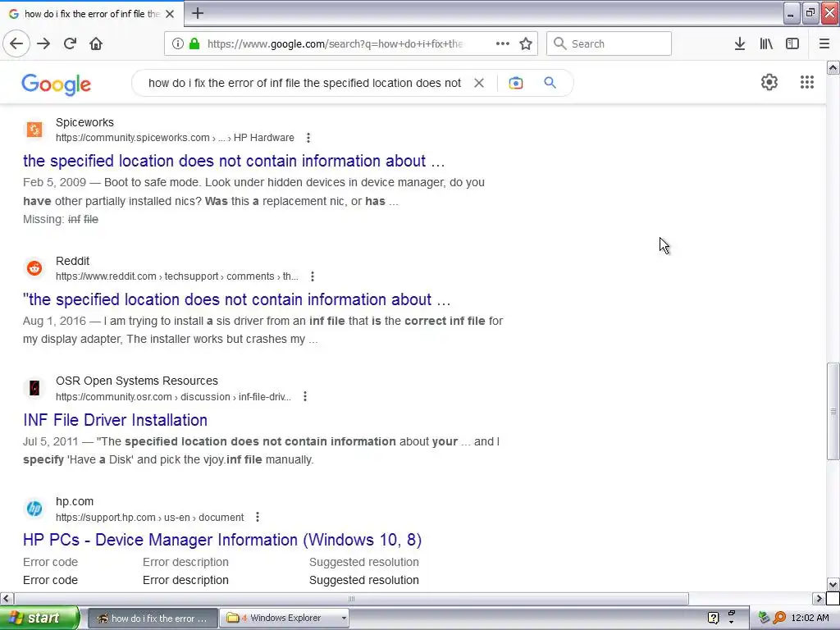Screen dimensions: 840x630
Task: Open page actions three-dot menu in address bar
Action: (503, 43)
